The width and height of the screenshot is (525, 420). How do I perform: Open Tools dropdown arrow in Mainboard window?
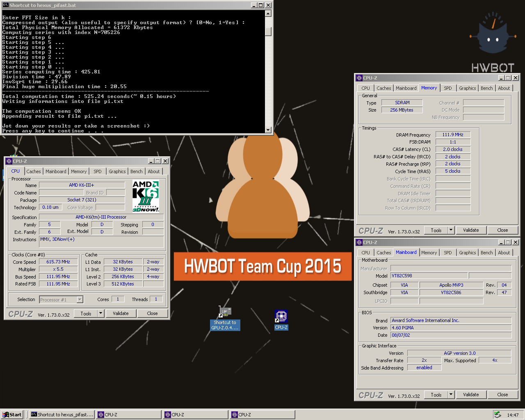pyautogui.click(x=451, y=395)
